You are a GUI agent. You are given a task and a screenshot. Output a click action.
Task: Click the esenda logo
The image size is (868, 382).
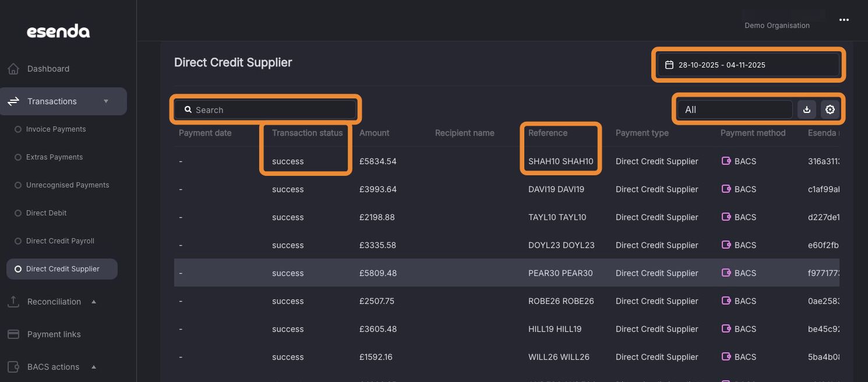tap(58, 31)
